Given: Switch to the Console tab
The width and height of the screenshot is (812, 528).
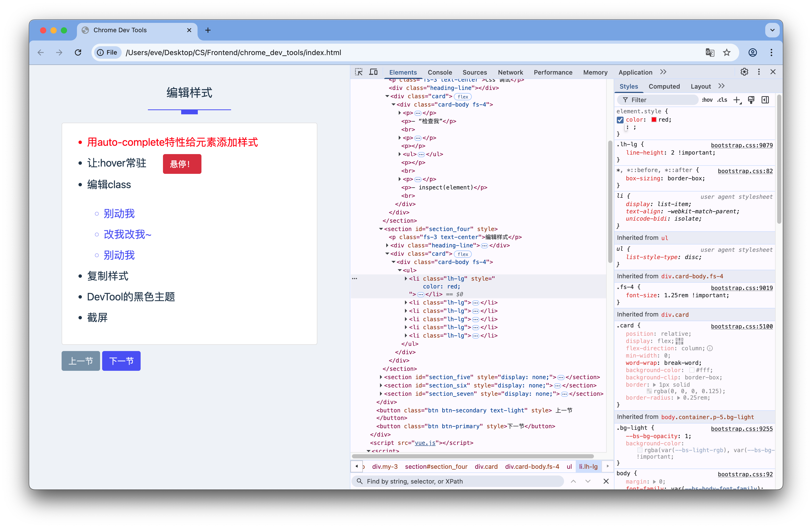Looking at the screenshot, I should [440, 72].
